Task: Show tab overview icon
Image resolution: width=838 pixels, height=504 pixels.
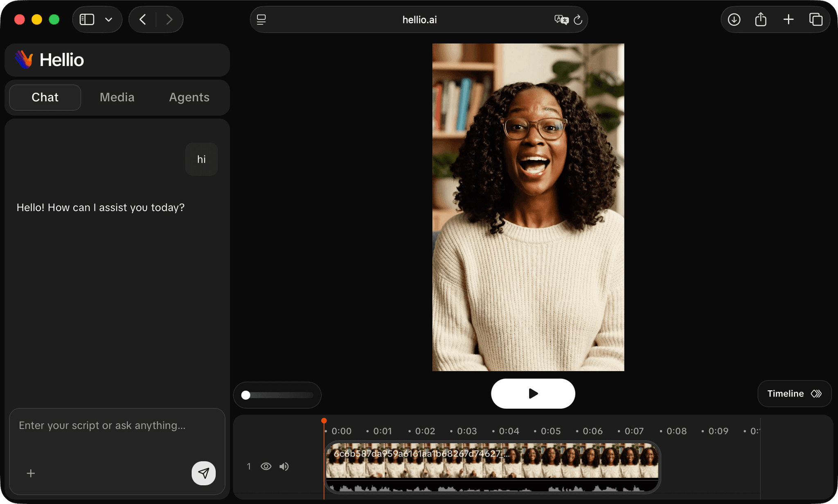Action: (815, 20)
